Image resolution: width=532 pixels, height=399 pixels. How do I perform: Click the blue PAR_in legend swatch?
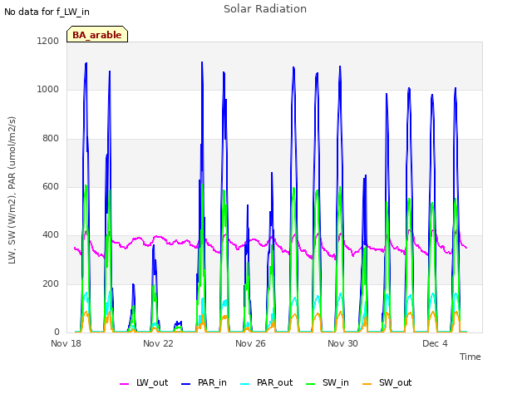185,384
